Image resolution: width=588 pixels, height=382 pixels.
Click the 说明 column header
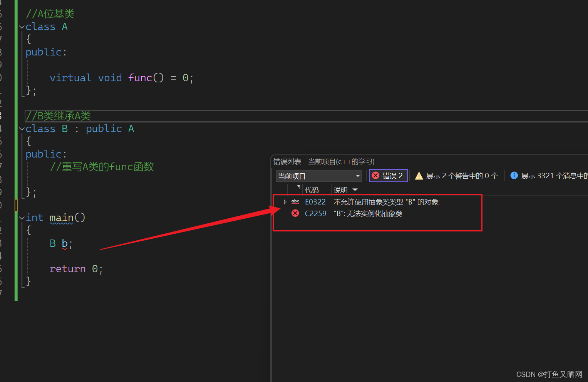(340, 190)
